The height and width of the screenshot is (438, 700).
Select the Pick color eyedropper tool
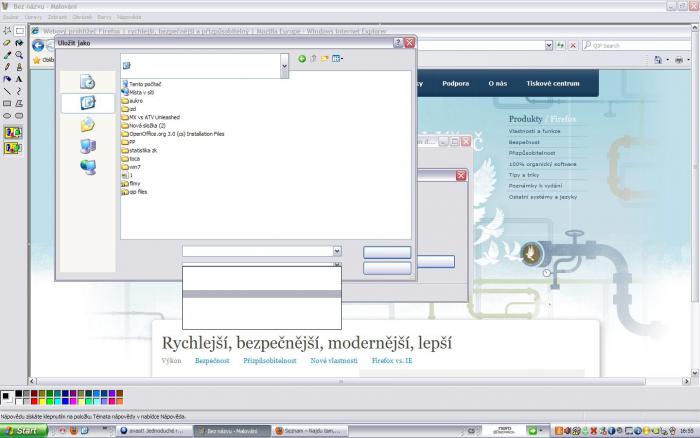point(7,55)
